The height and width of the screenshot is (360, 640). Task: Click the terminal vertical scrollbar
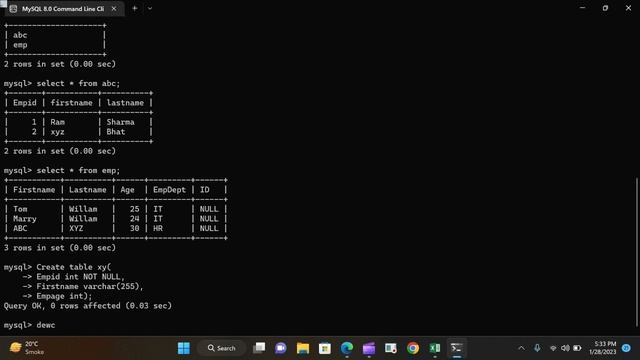[x=637, y=252]
